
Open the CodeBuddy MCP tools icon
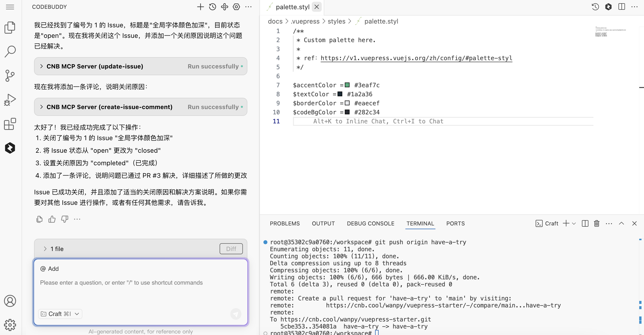(x=225, y=7)
